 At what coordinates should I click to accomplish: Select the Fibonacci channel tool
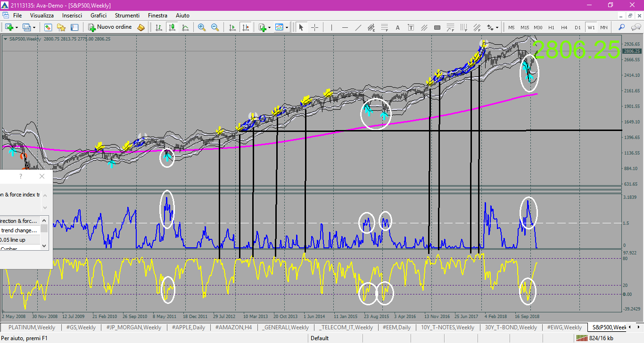point(477,27)
